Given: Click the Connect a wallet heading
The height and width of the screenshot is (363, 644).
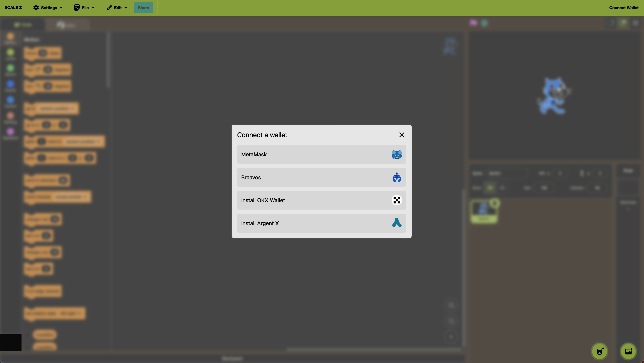Looking at the screenshot, I should (262, 135).
